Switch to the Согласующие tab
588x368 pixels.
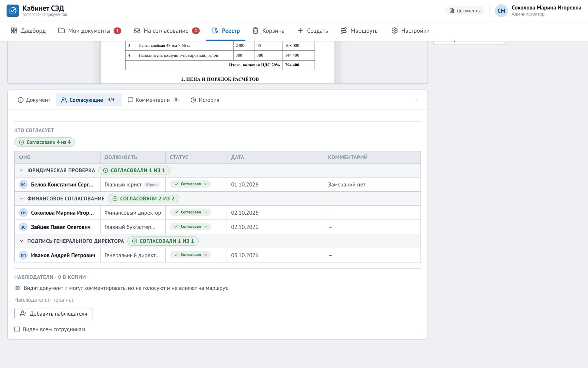89,100
